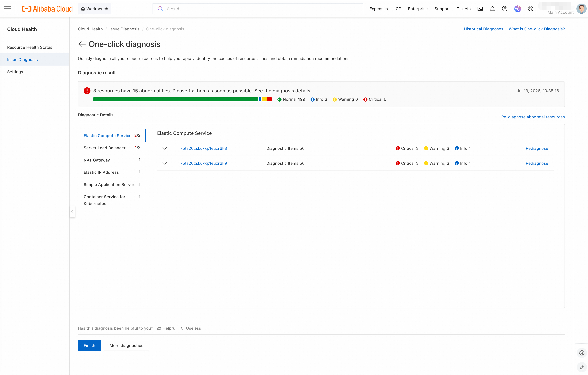Image resolution: width=588 pixels, height=375 pixels.
Task: Open the notifications bell
Action: [x=492, y=9]
